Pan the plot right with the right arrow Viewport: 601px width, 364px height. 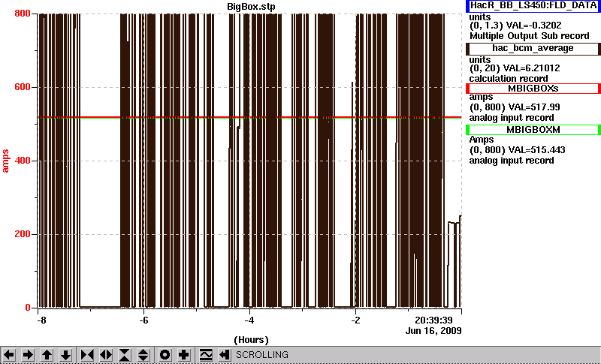(28, 355)
